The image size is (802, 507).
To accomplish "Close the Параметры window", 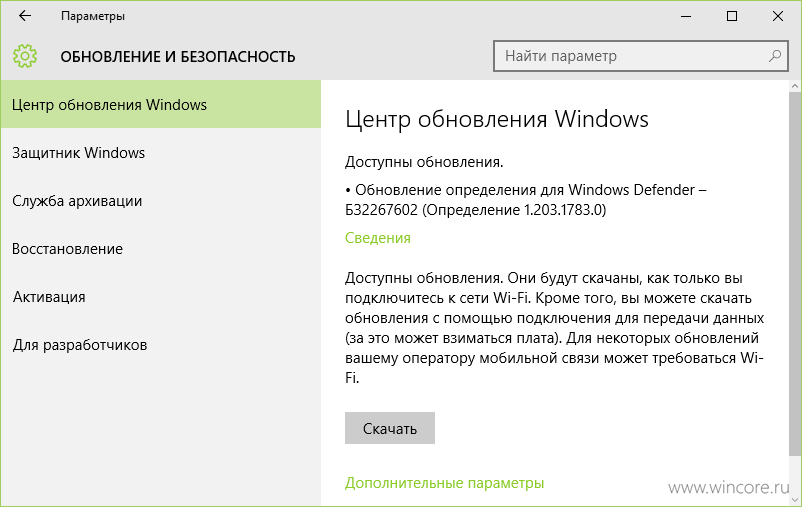I will 777,16.
